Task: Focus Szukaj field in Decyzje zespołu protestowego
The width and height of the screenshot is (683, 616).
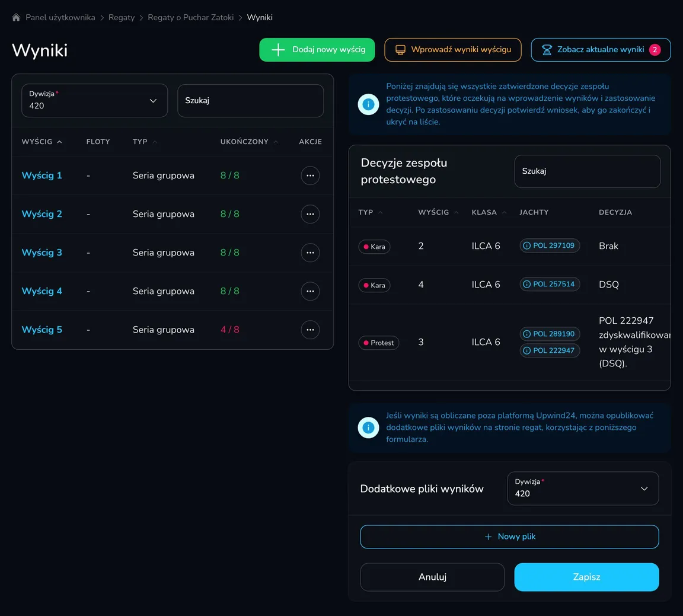Action: tap(587, 171)
